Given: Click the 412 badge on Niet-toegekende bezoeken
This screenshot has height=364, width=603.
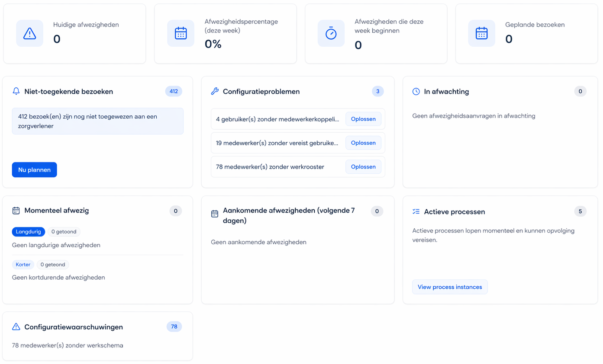Looking at the screenshot, I should tap(174, 91).
